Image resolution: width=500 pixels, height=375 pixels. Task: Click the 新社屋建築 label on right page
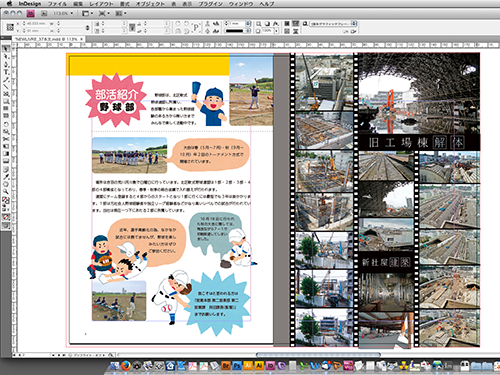pyautogui.click(x=386, y=262)
